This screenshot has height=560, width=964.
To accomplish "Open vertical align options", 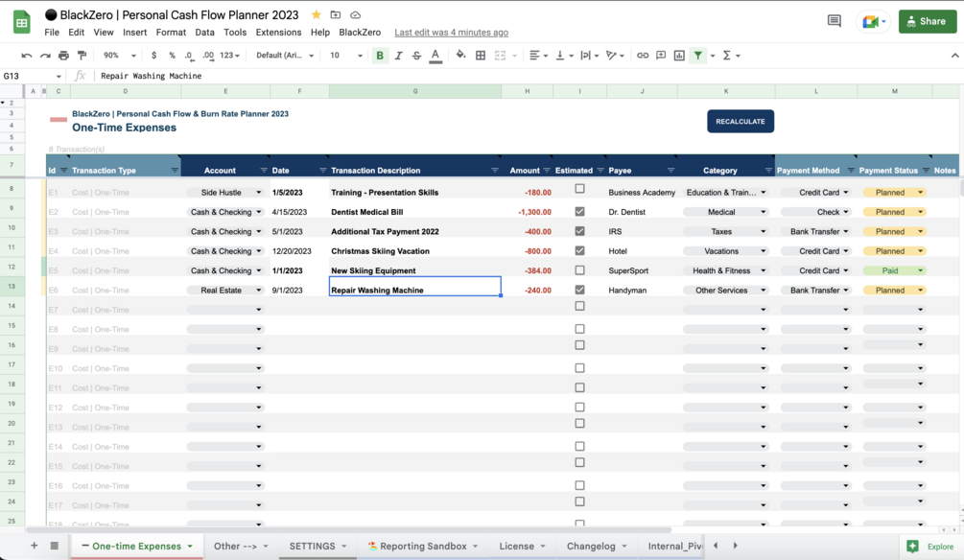I will click(x=564, y=56).
